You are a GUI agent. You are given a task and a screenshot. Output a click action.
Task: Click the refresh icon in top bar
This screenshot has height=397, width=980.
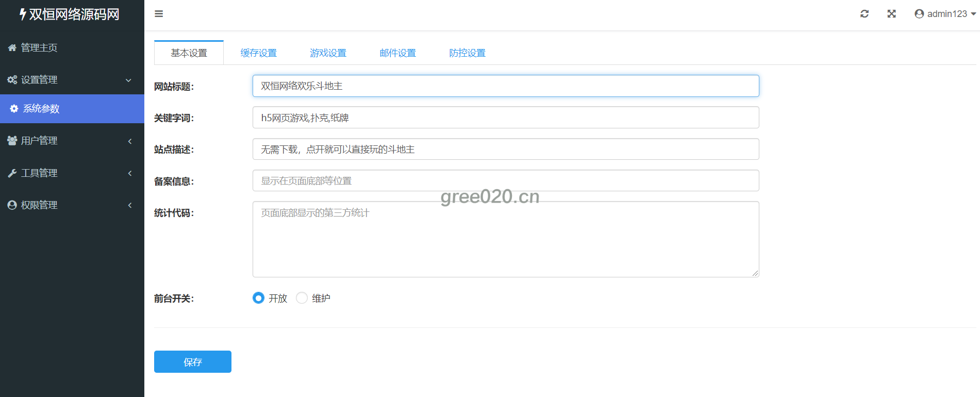pos(865,14)
